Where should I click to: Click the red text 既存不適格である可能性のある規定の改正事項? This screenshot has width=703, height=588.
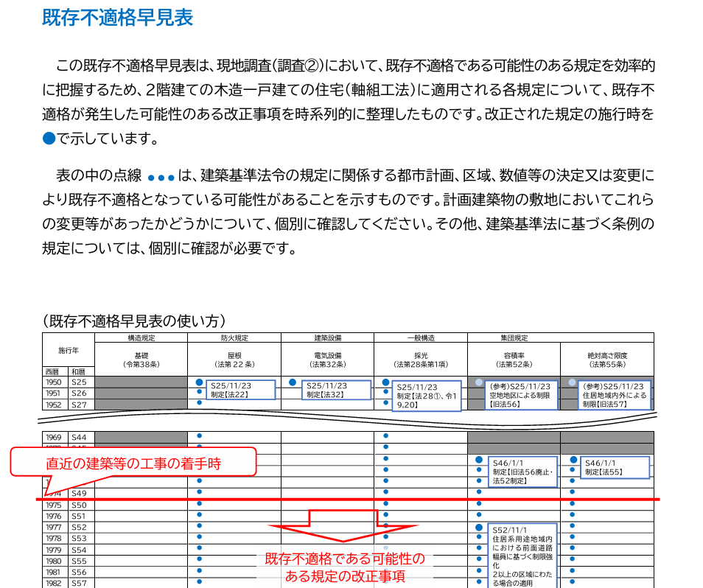click(x=345, y=567)
